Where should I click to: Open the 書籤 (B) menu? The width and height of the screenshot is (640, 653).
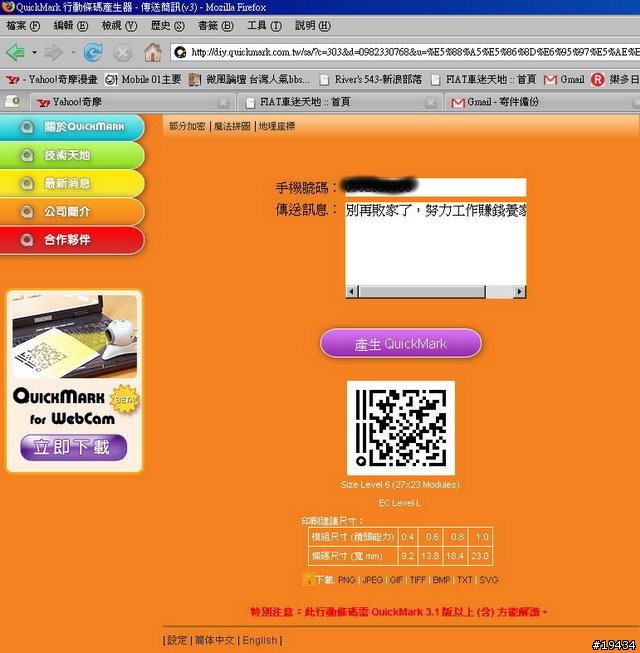pyautogui.click(x=216, y=26)
